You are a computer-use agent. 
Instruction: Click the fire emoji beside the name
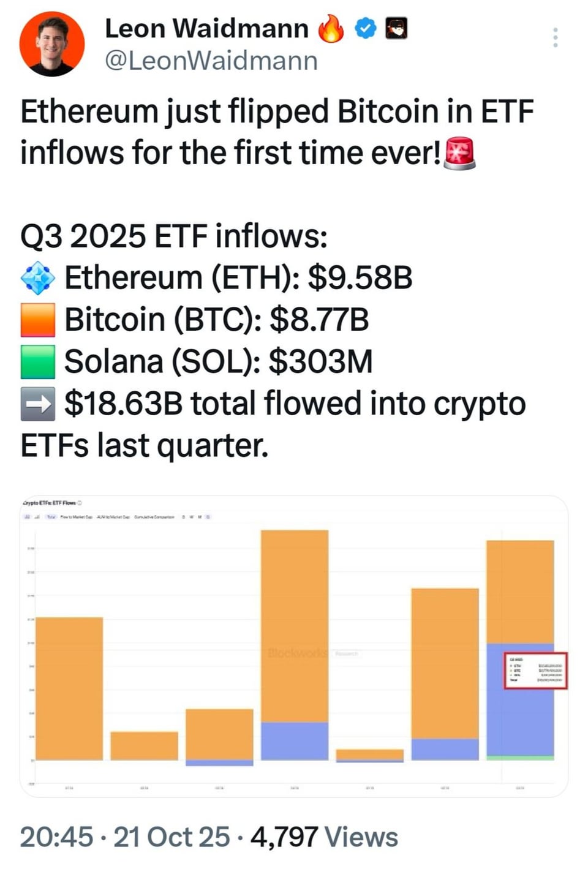331,28
